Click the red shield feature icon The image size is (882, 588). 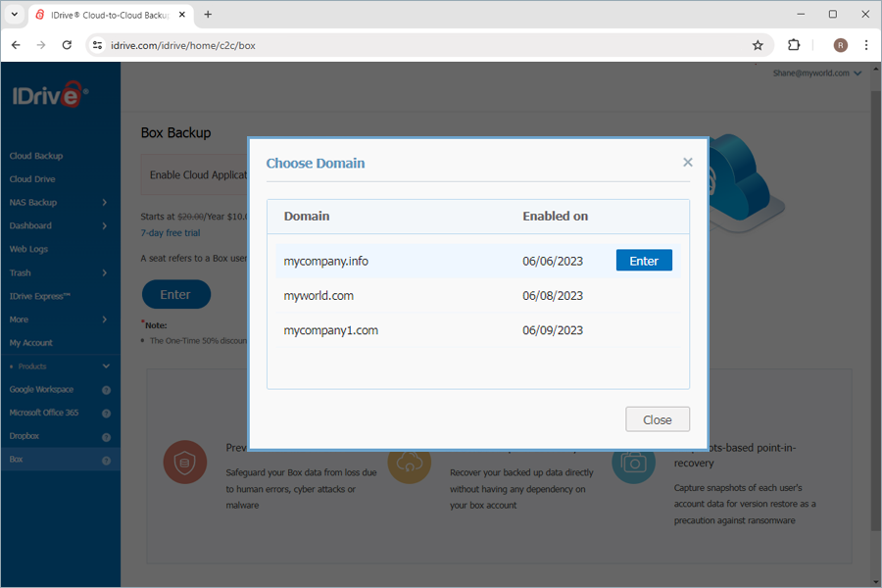tap(185, 462)
